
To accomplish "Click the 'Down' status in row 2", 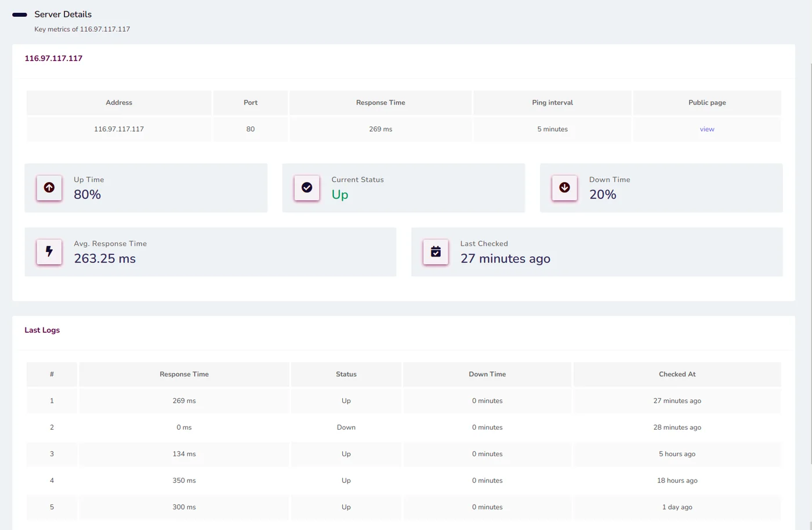I will coord(346,427).
